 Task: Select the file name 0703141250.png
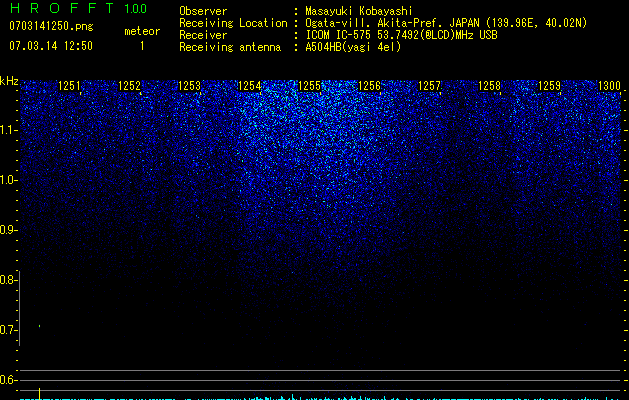(51, 26)
